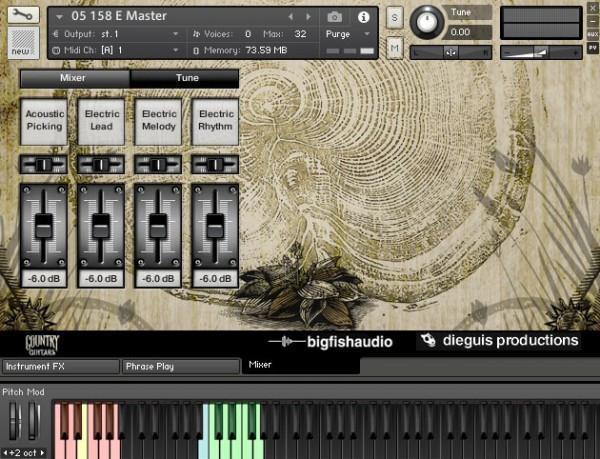The height and width of the screenshot is (459, 600).
Task: Click the Tune knob
Action: coord(428,20)
